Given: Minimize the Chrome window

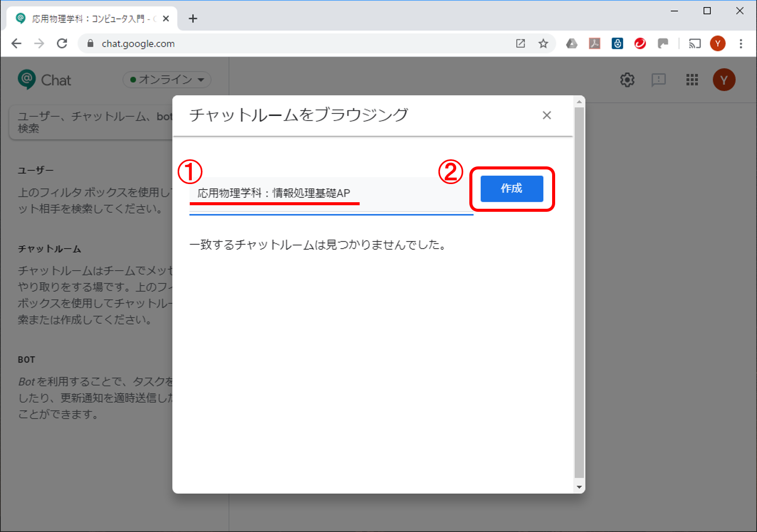Looking at the screenshot, I should click(x=674, y=11).
